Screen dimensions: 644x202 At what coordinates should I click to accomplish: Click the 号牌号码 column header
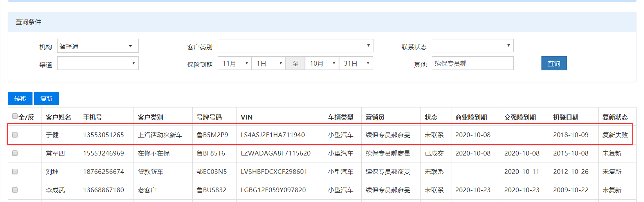(209, 117)
